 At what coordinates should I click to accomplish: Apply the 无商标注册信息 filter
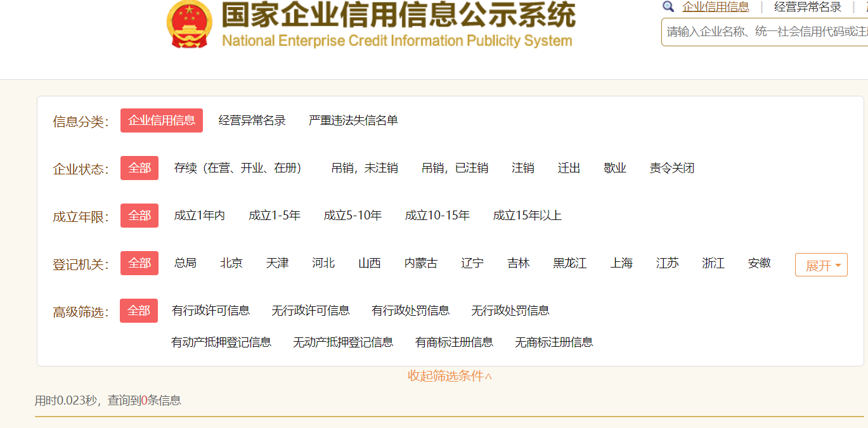click(554, 342)
